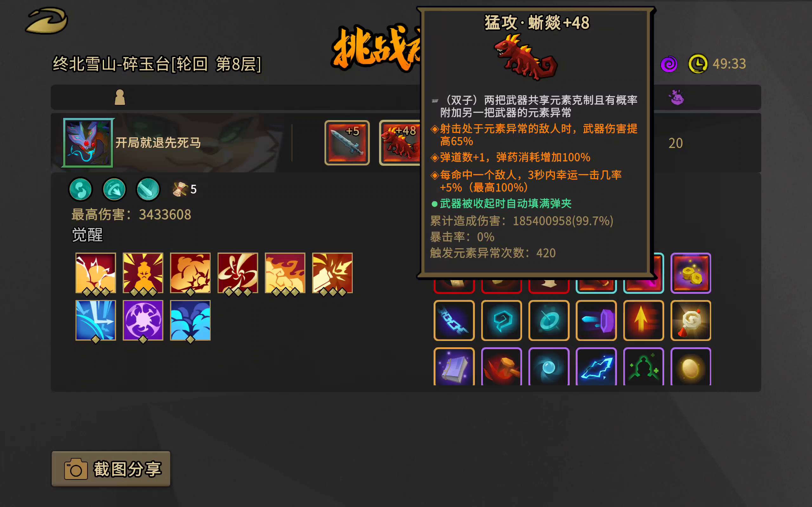Viewport: 812px width, 507px height.
Task: Select the +5 sword weapon slot
Action: tap(347, 143)
